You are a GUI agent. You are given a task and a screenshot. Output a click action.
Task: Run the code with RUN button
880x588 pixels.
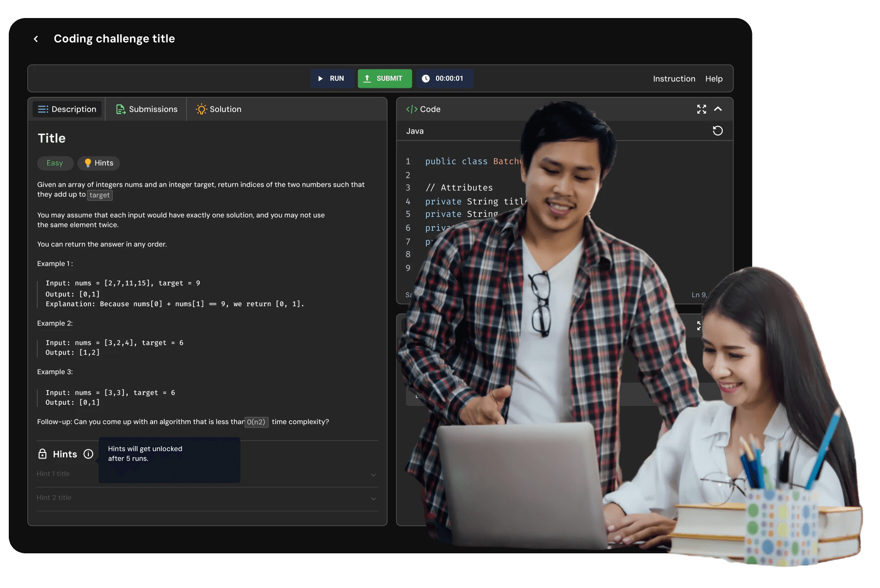[x=332, y=79]
